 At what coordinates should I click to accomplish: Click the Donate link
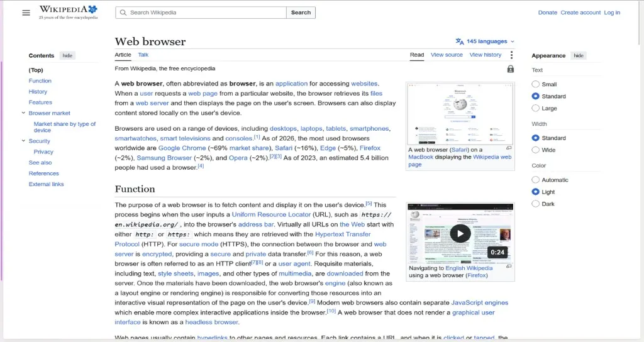[x=548, y=13]
